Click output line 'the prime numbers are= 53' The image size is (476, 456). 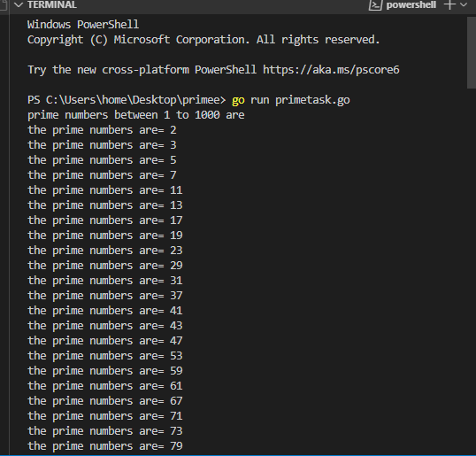[x=105, y=356]
